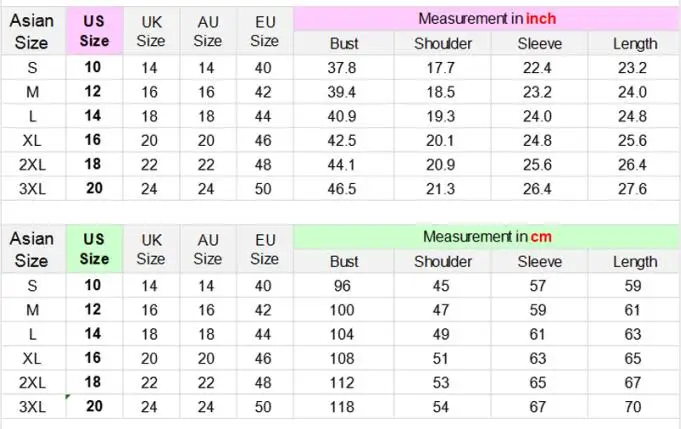681x429 pixels.
Task: Click "Asian Size" header in the inch table
Action: coord(32,31)
